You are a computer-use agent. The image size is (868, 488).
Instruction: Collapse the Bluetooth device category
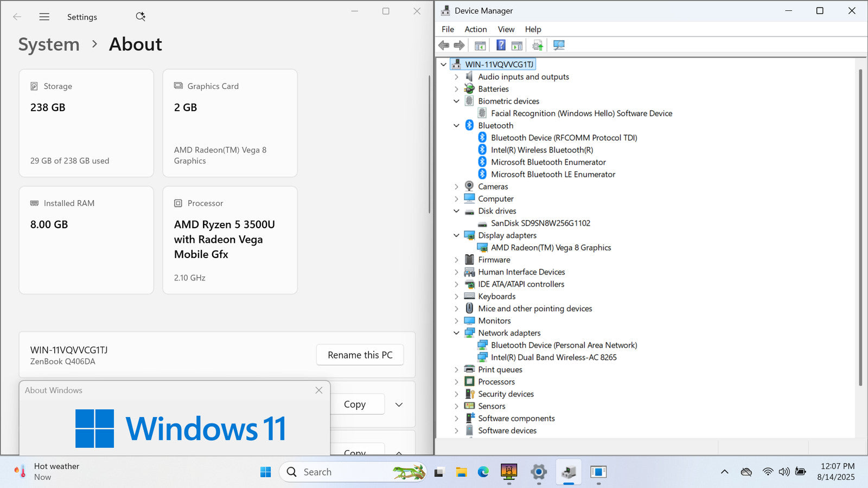tap(456, 126)
